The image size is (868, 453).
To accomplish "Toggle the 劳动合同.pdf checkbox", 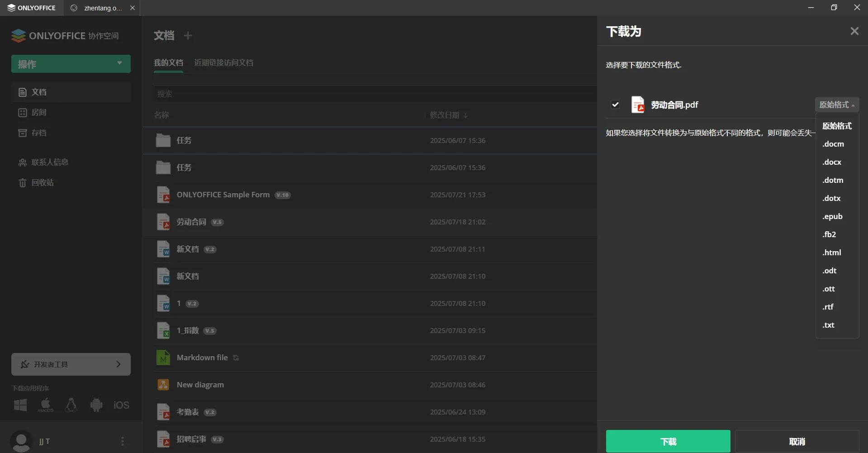I will click(615, 105).
